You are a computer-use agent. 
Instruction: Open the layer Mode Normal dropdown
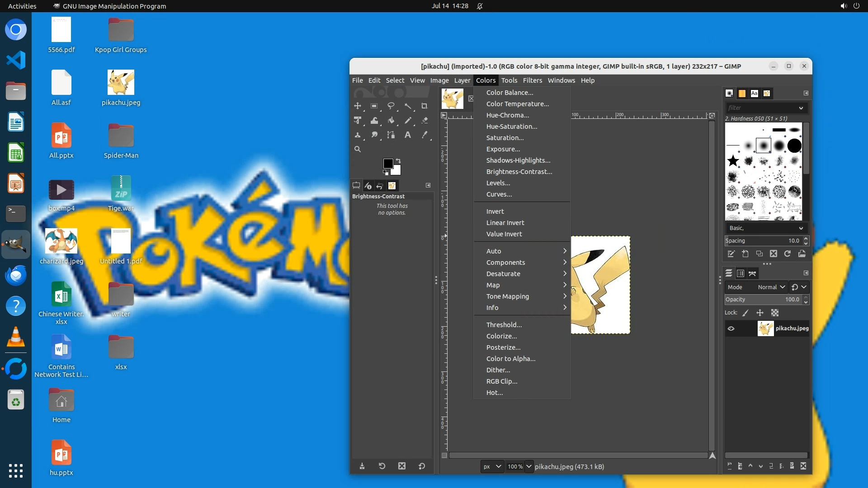771,287
